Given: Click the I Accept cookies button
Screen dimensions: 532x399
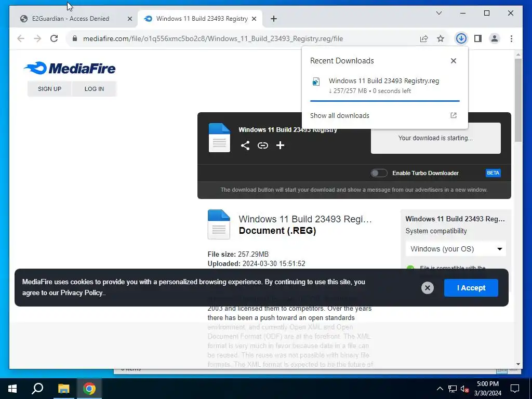Looking at the screenshot, I should coord(471,288).
